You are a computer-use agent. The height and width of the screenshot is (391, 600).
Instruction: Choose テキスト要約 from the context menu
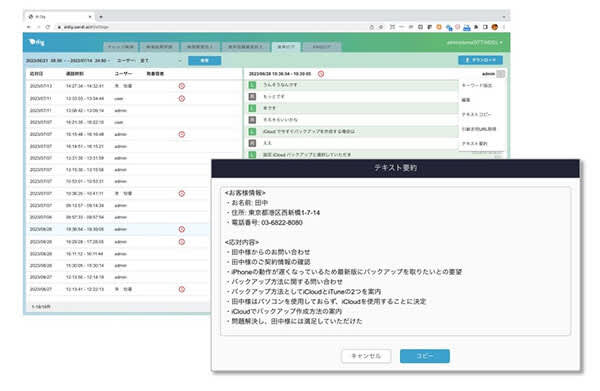474,143
